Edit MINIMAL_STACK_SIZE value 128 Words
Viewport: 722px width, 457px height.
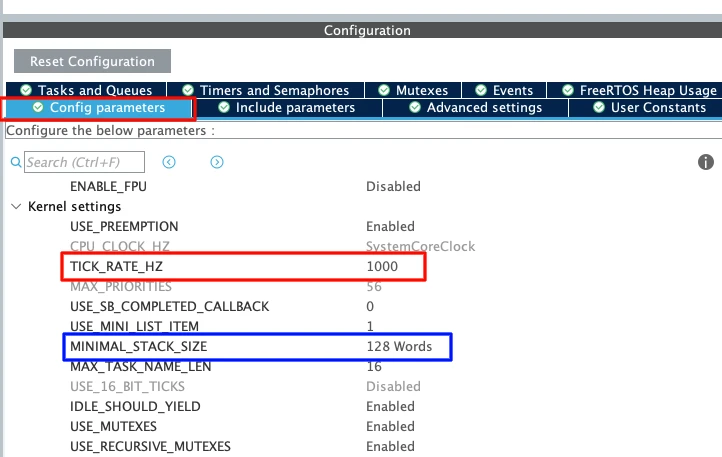399,347
